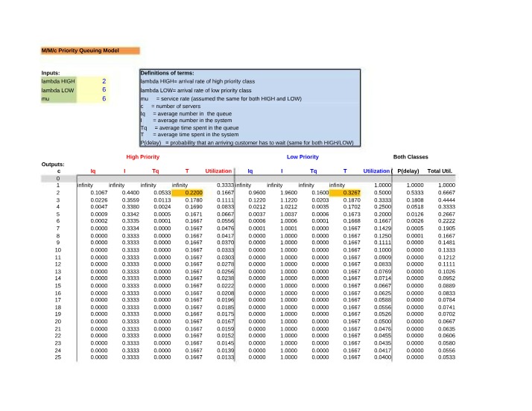Click the "lambda HIGH" input label cell
532x411 pixels.
pyautogui.click(x=58, y=81)
